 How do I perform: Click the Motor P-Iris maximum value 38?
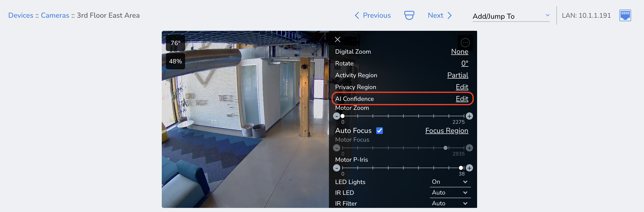[x=462, y=174]
